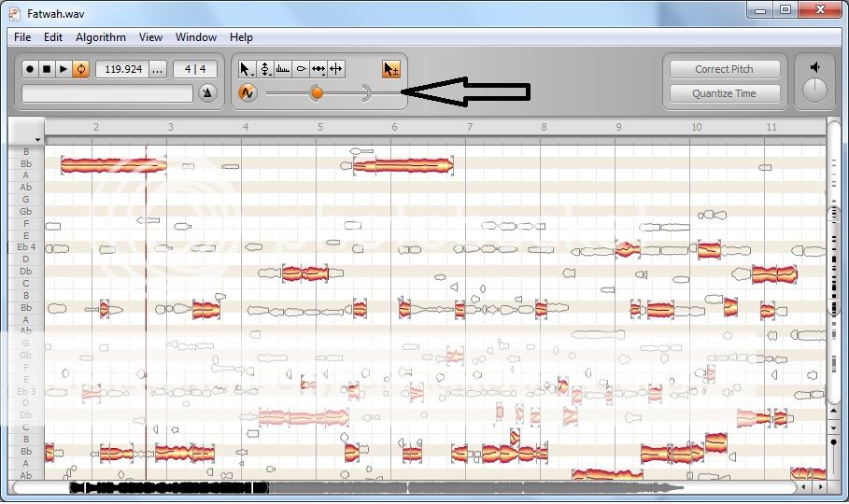Select the note separation tool
This screenshot has height=504, width=849.
click(x=336, y=69)
